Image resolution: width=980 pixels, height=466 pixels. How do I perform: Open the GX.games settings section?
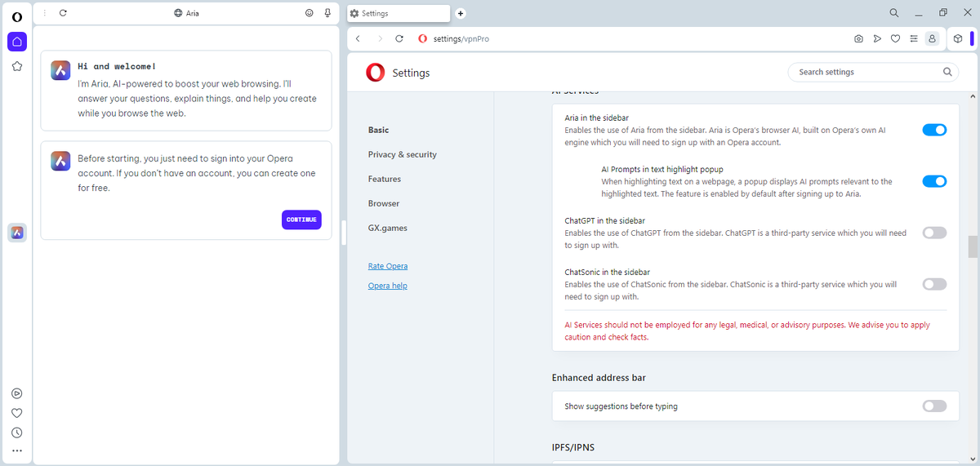387,228
